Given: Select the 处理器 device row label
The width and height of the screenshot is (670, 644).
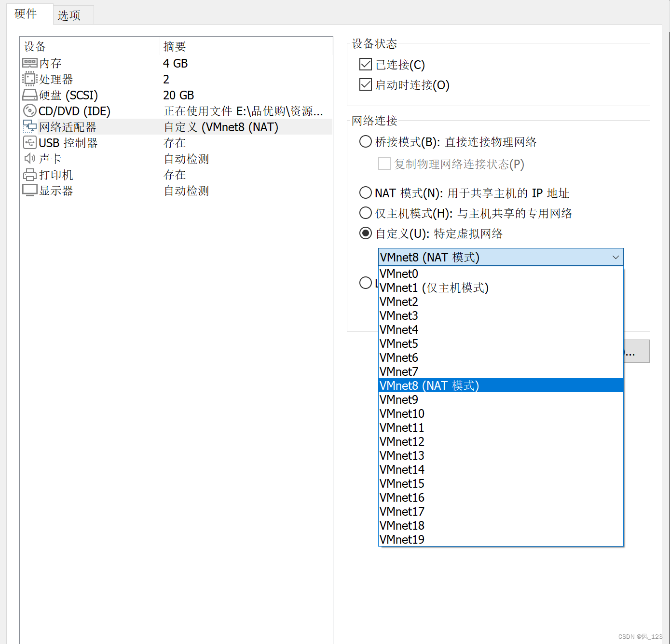Looking at the screenshot, I should tap(56, 79).
